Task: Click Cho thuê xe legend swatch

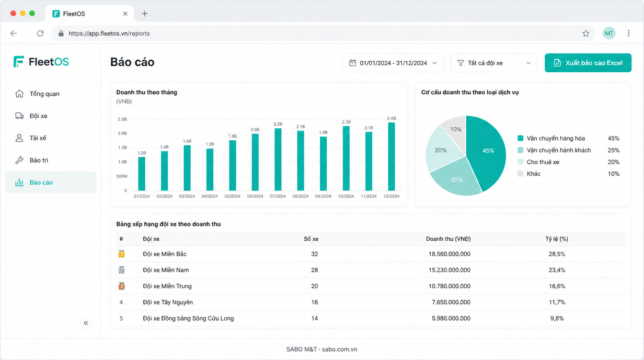Action: click(x=520, y=162)
